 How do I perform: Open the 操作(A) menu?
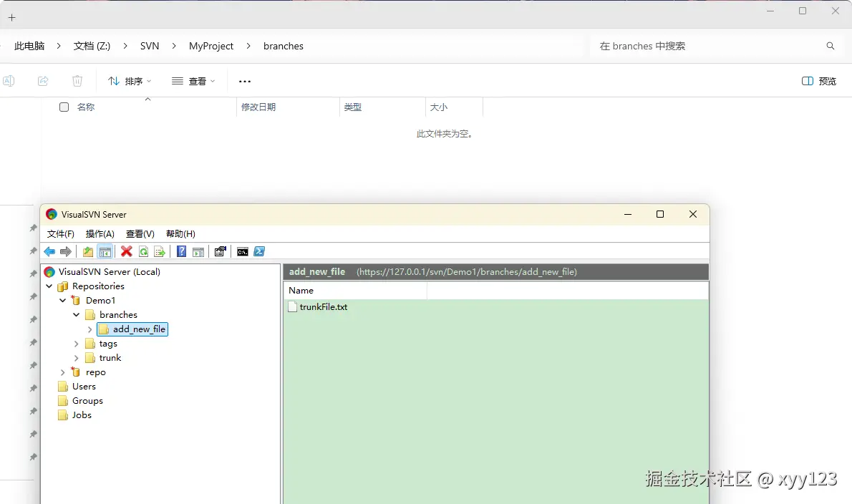tap(100, 234)
